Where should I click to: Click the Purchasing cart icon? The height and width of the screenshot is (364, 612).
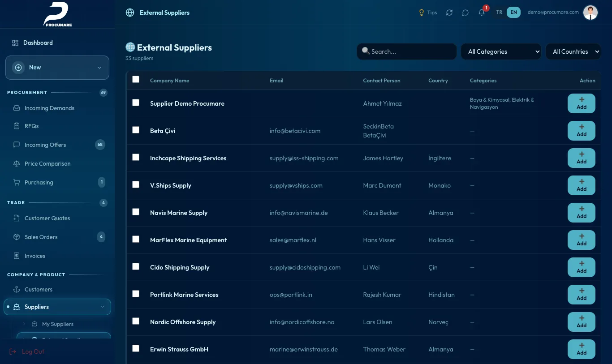coord(17,182)
